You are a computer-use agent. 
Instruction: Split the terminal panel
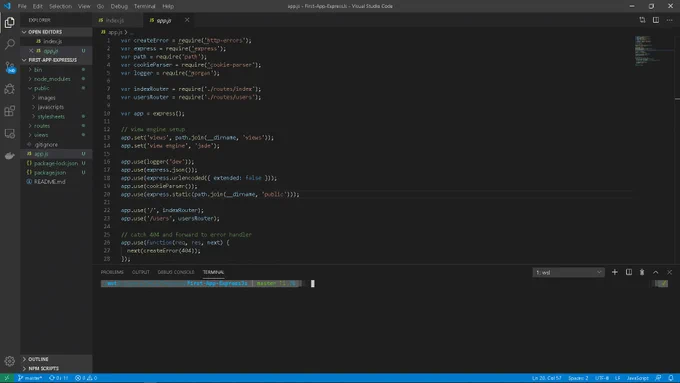[x=628, y=272]
